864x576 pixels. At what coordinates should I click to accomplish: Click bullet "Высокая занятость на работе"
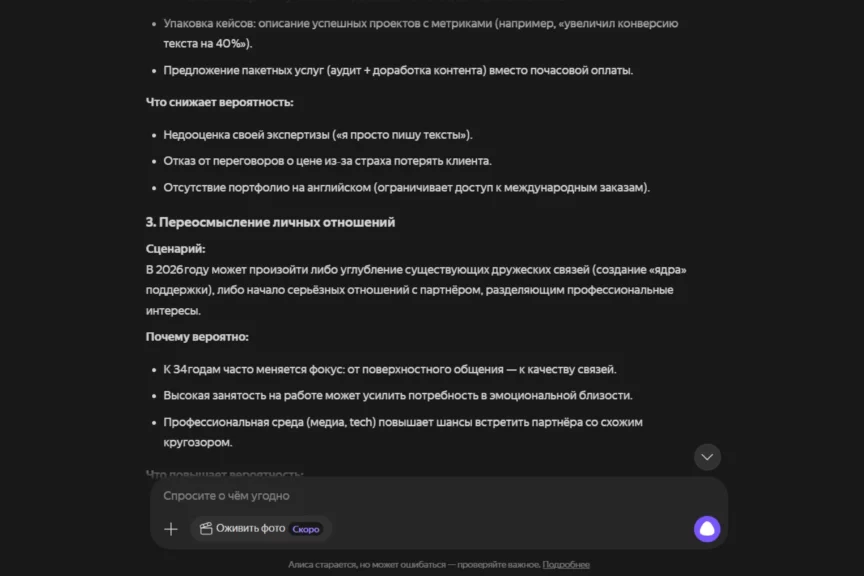tap(397, 395)
